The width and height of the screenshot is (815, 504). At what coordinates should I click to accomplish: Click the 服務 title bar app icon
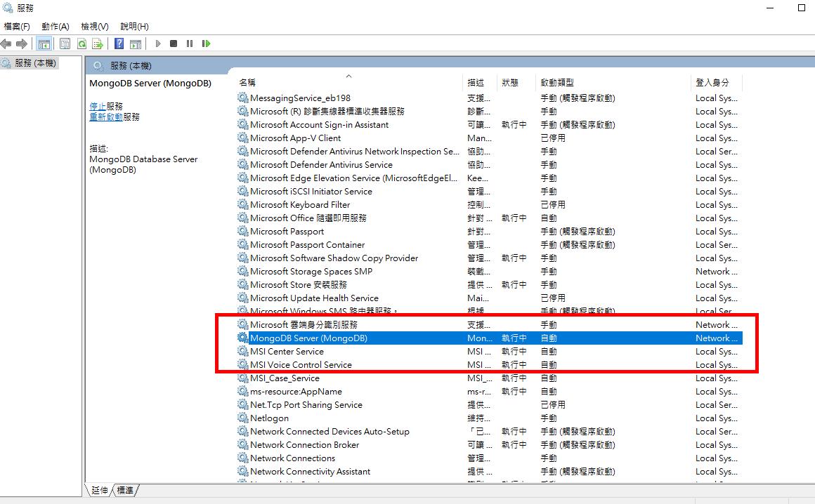pos(7,8)
